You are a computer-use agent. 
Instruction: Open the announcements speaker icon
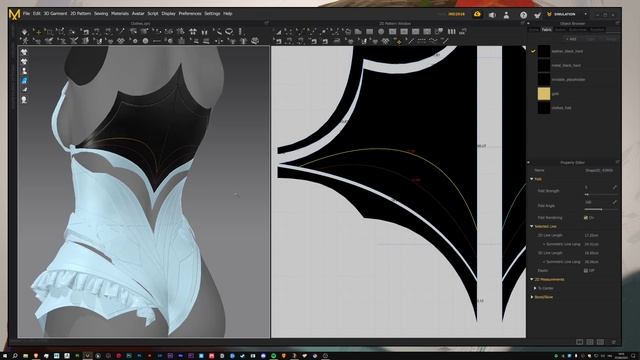click(492, 15)
